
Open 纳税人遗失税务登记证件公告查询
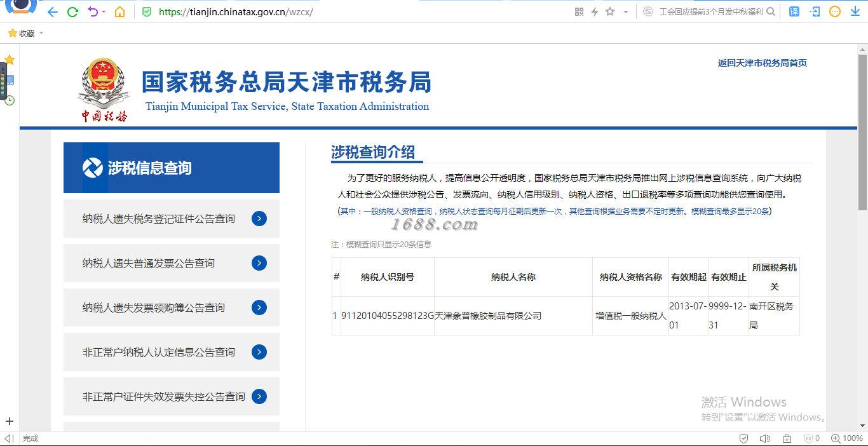pos(172,219)
